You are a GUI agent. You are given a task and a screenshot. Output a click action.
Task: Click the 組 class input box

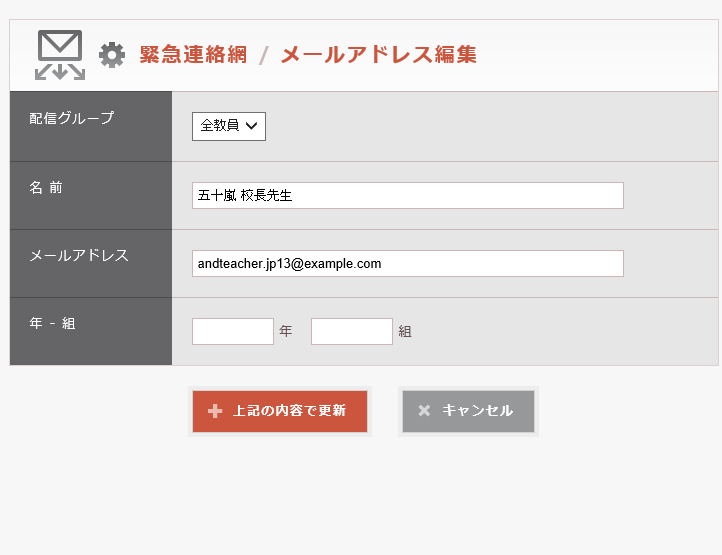(x=351, y=331)
